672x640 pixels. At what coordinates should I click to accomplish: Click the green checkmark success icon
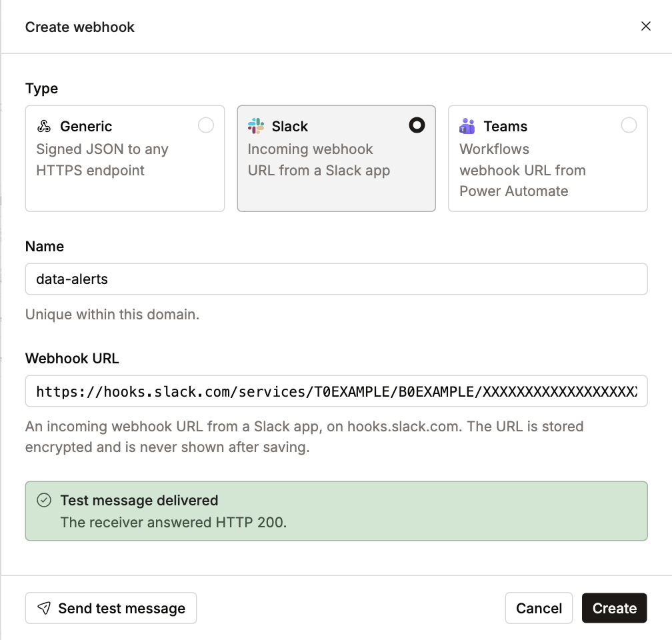[x=44, y=500]
